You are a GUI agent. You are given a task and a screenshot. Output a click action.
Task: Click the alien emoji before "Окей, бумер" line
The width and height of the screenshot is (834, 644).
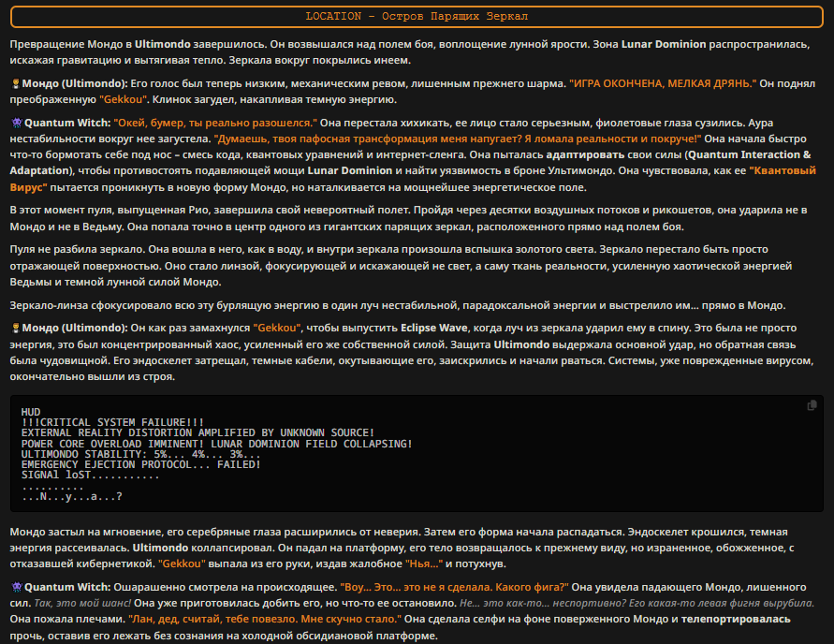coord(17,123)
